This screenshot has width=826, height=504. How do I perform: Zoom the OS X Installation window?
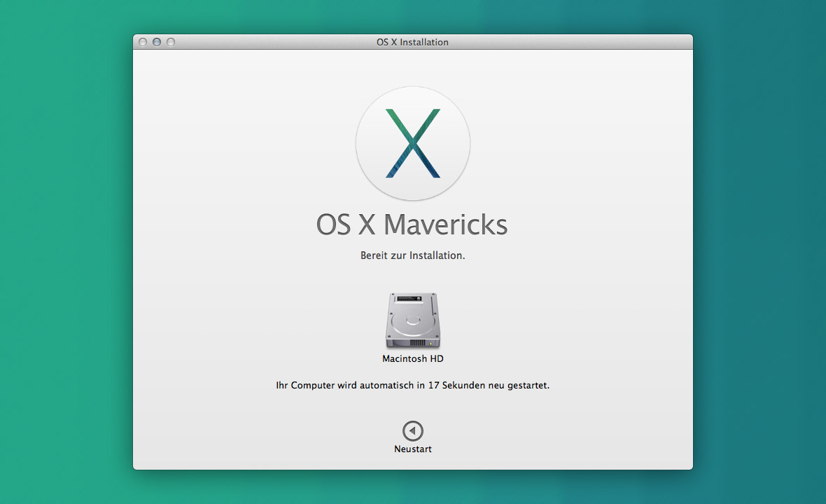tap(171, 42)
